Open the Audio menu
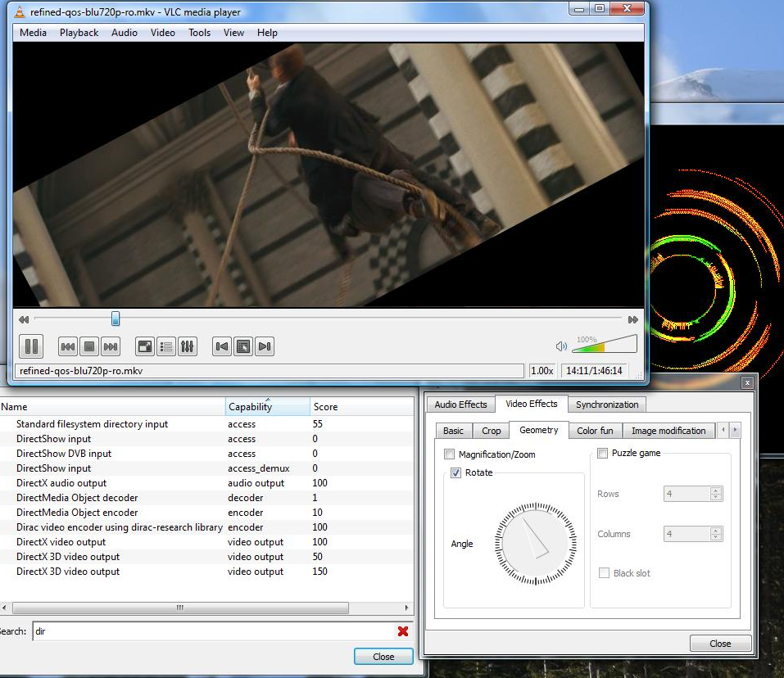The height and width of the screenshot is (678, 784). click(124, 33)
